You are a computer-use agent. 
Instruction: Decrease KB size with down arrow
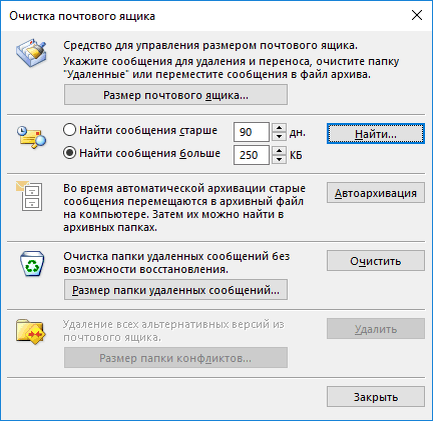point(279,159)
